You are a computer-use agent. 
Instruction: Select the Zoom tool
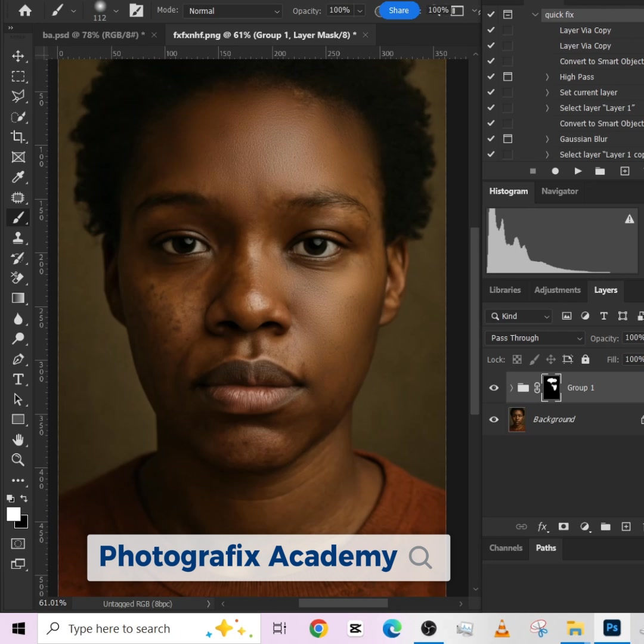coord(18,460)
